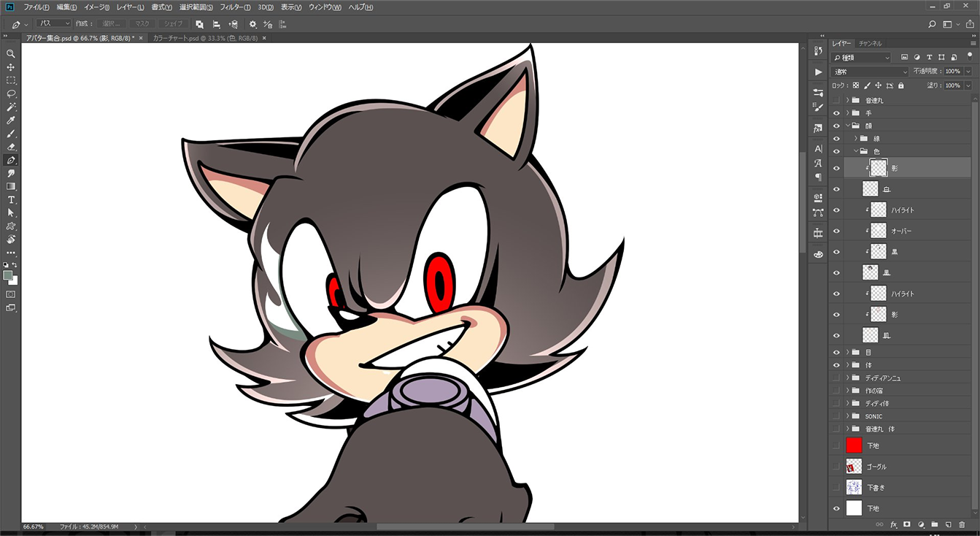Select the Eyedropper tool
980x536 pixels.
click(11, 120)
